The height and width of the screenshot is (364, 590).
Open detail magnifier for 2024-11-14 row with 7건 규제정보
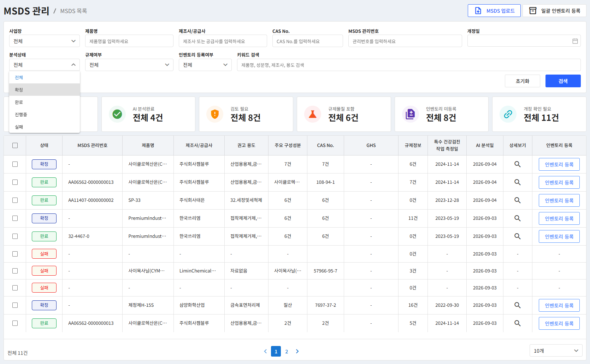(518, 182)
